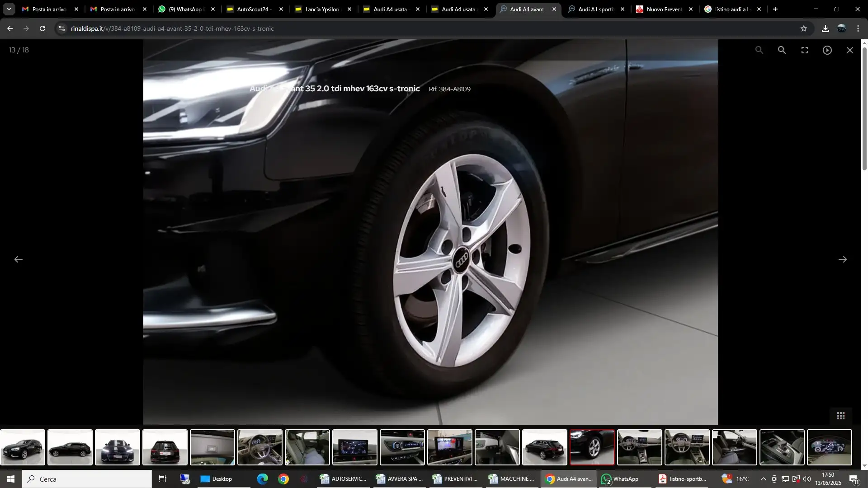Open the Windows Start menu
Screen dimensions: 868x488
point(11,479)
